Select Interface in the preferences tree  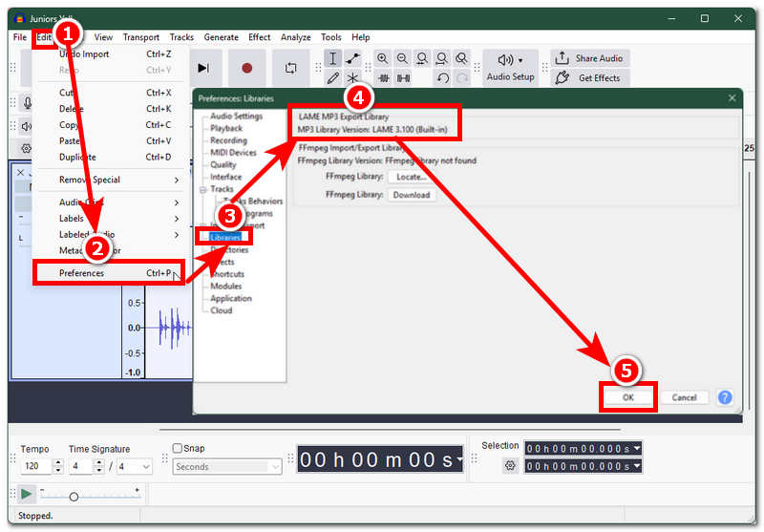pos(225,177)
